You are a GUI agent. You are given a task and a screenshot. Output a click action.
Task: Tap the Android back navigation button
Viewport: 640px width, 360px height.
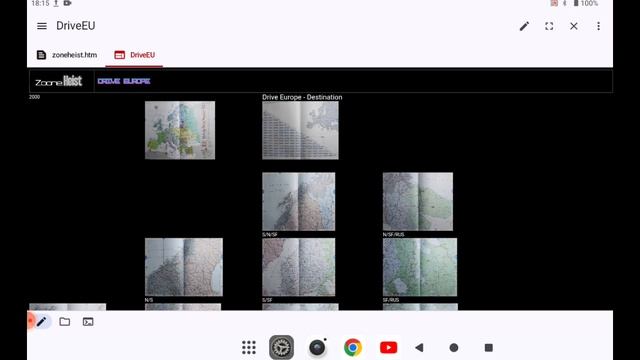coord(419,348)
